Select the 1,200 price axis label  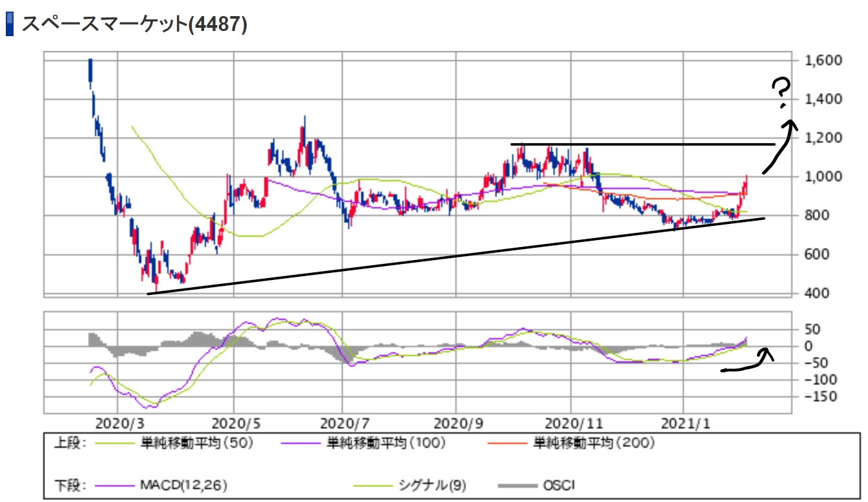tap(823, 138)
